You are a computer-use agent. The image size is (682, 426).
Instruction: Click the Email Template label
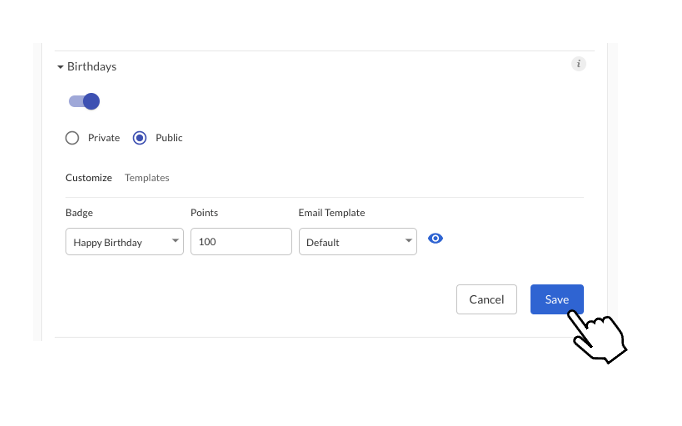[x=331, y=213]
